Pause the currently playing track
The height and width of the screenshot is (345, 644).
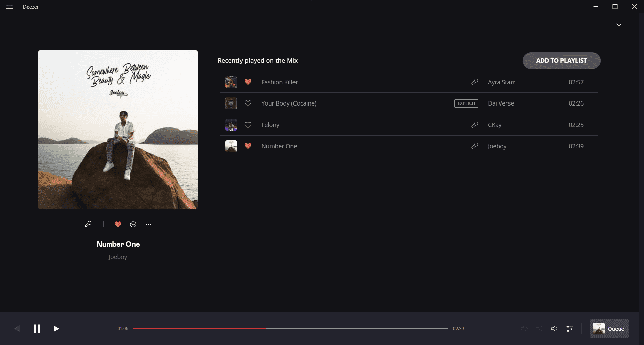click(x=37, y=329)
